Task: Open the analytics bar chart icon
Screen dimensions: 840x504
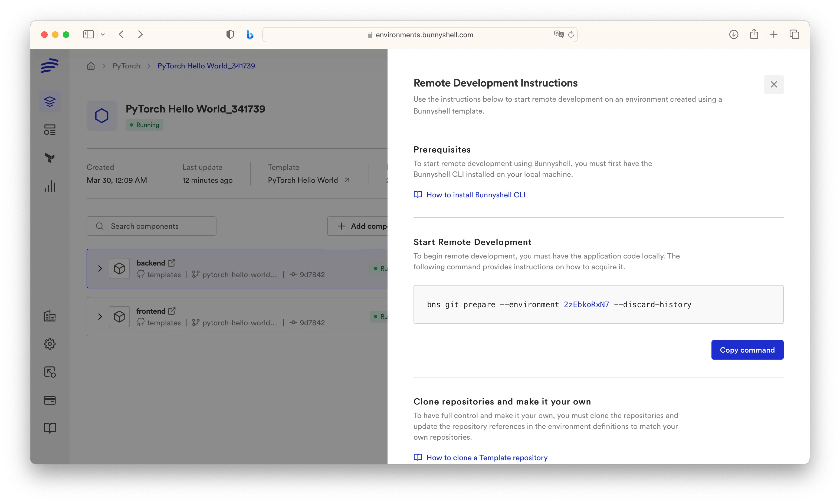Action: 50,186
